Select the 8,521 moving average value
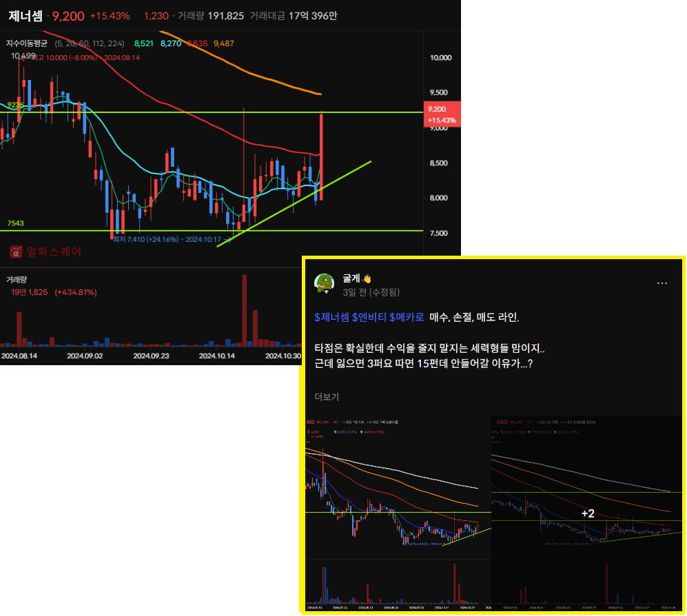Screen dimensions: 687x616 click(x=144, y=43)
